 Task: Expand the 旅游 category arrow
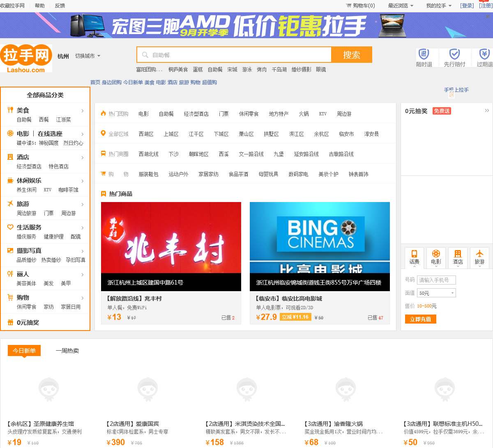coord(83,204)
